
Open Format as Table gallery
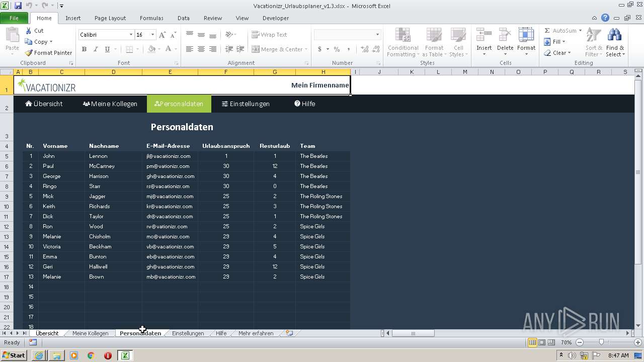[x=433, y=42]
